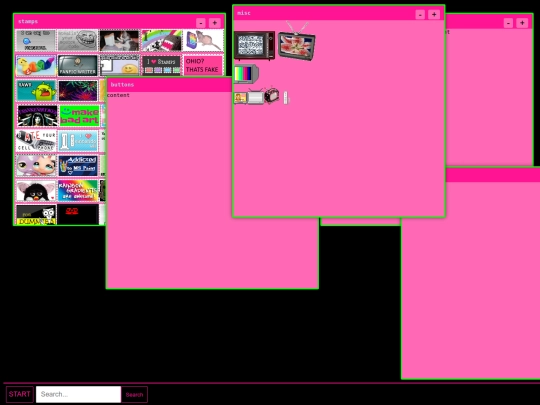540x405 pixels.
Task: Select the 'I ♥ Stamps' stamp
Action: pos(162,65)
